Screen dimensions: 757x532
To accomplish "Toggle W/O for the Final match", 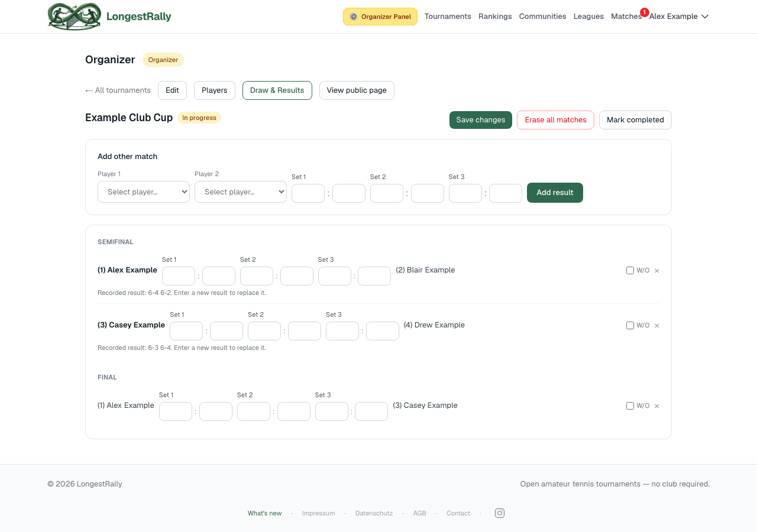I will (630, 406).
